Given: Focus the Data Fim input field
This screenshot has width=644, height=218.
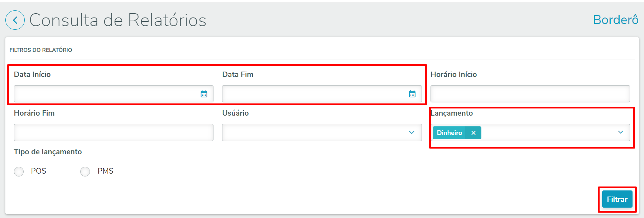Looking at the screenshot, I should tap(322, 94).
